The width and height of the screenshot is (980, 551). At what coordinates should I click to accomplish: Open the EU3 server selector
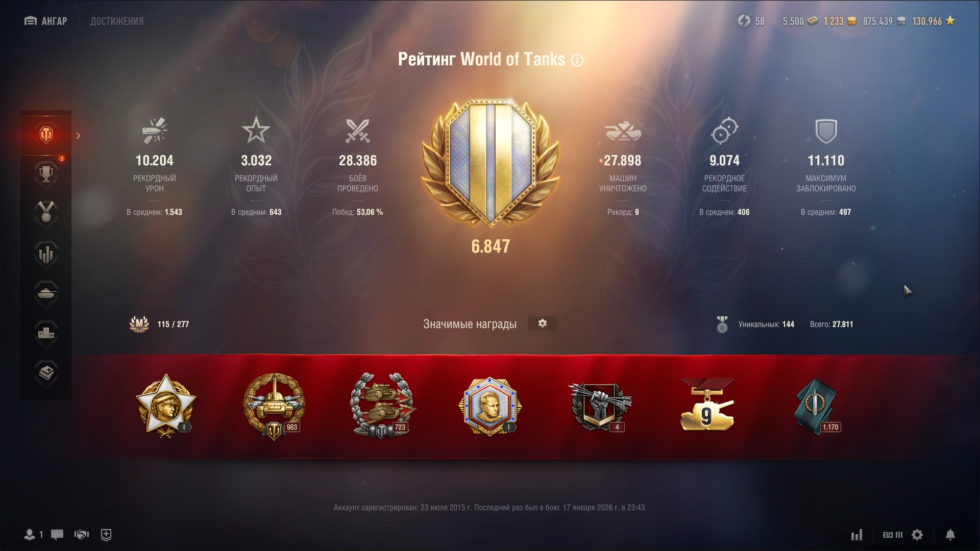pyautogui.click(x=893, y=535)
